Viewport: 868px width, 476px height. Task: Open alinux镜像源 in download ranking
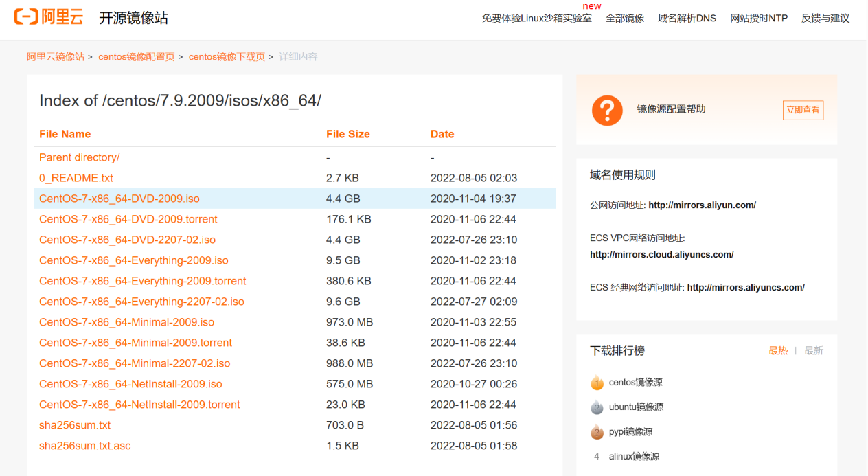coord(634,457)
